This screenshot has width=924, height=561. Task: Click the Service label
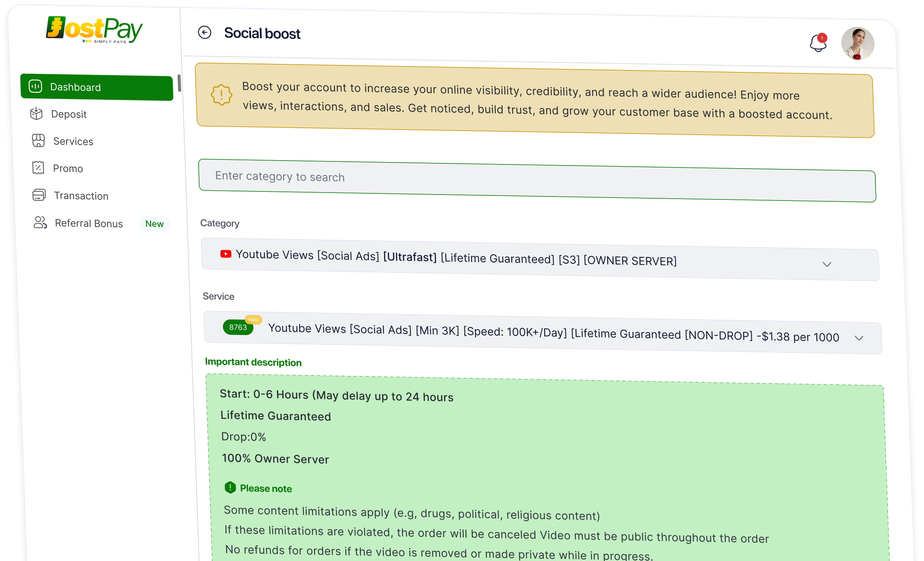tap(218, 296)
